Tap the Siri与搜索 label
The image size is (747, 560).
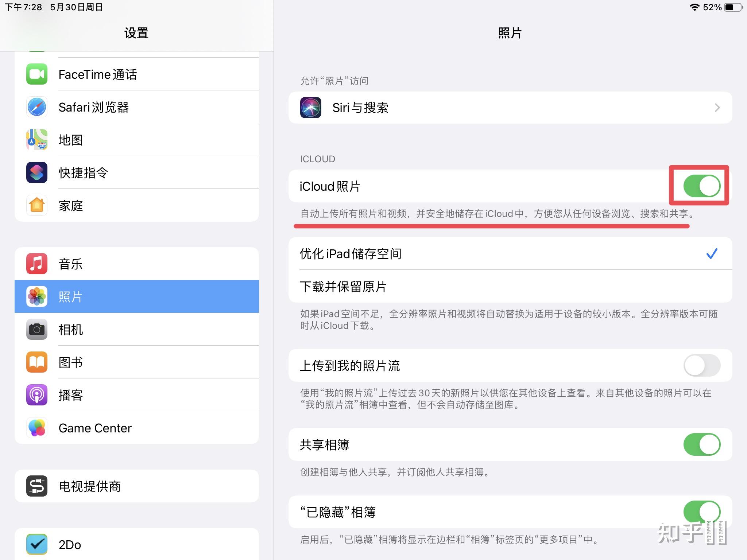click(x=360, y=108)
